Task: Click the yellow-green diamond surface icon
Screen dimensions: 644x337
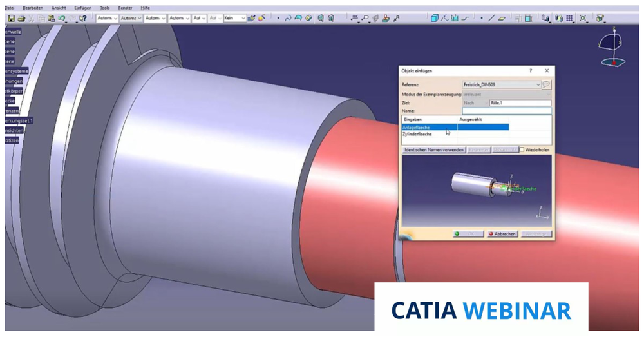Action: click(x=309, y=19)
